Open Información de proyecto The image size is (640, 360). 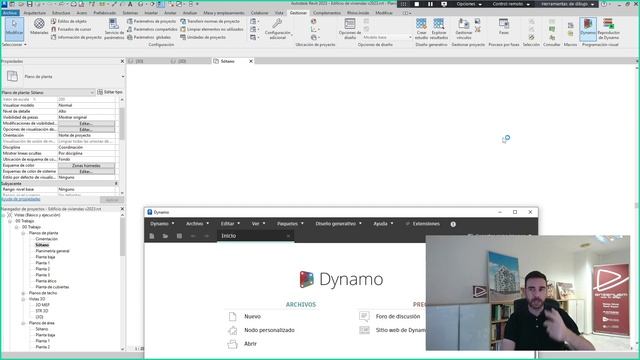[x=76, y=37]
